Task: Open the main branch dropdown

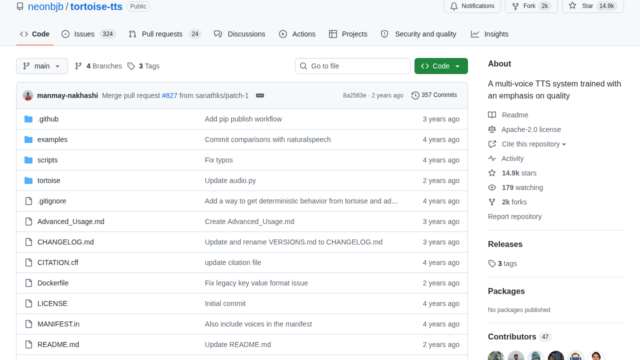Action: tap(42, 66)
